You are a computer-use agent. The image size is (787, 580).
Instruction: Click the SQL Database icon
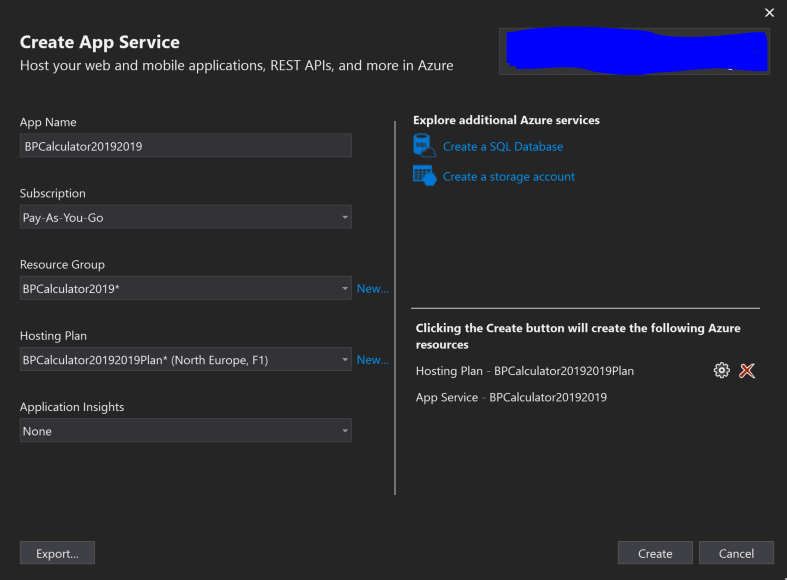424,146
